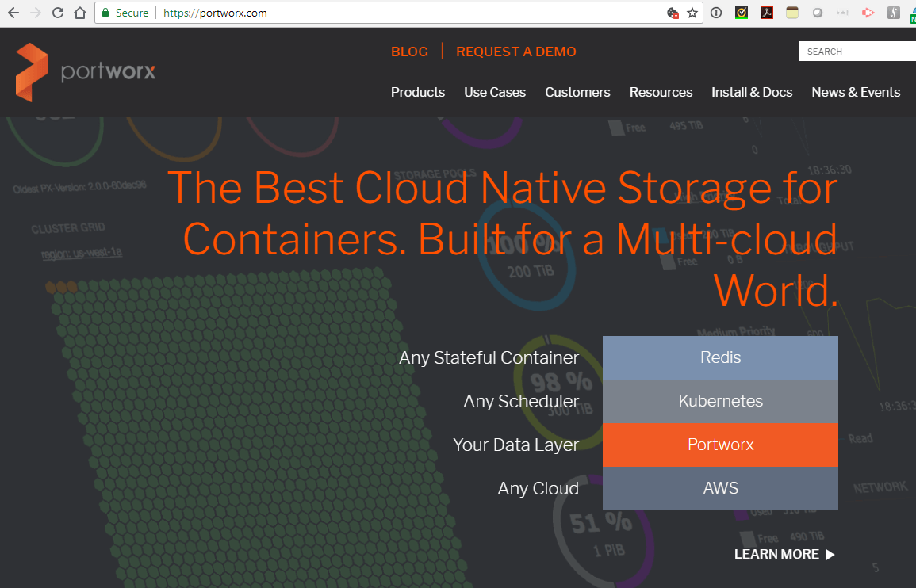This screenshot has width=916, height=588.
Task: Select the AWS option
Action: tap(720, 488)
